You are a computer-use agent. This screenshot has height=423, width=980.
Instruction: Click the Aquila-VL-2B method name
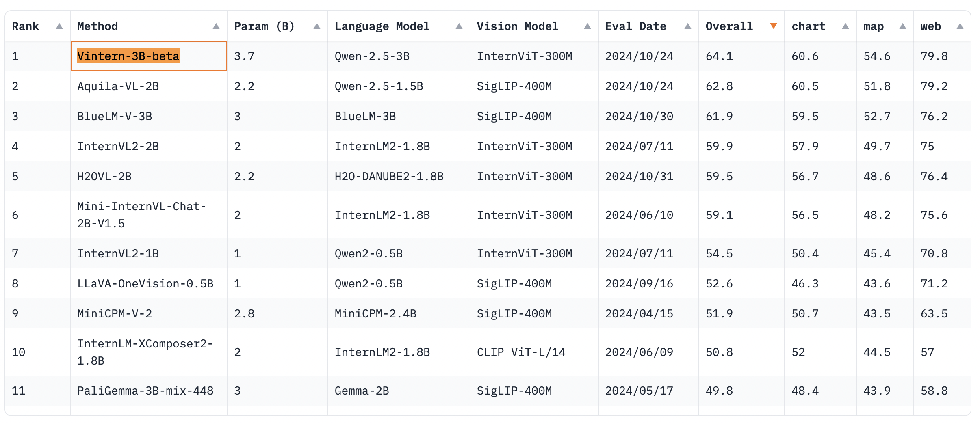[x=118, y=86]
